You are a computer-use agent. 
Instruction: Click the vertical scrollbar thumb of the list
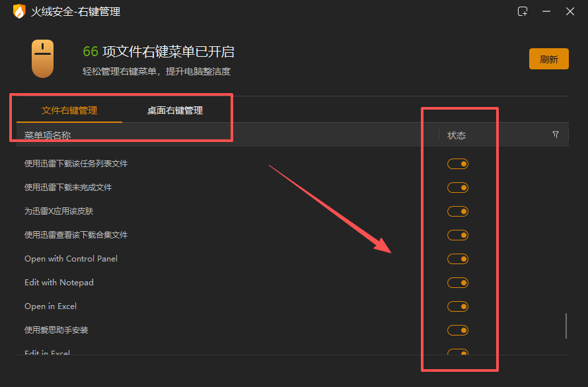click(x=566, y=326)
